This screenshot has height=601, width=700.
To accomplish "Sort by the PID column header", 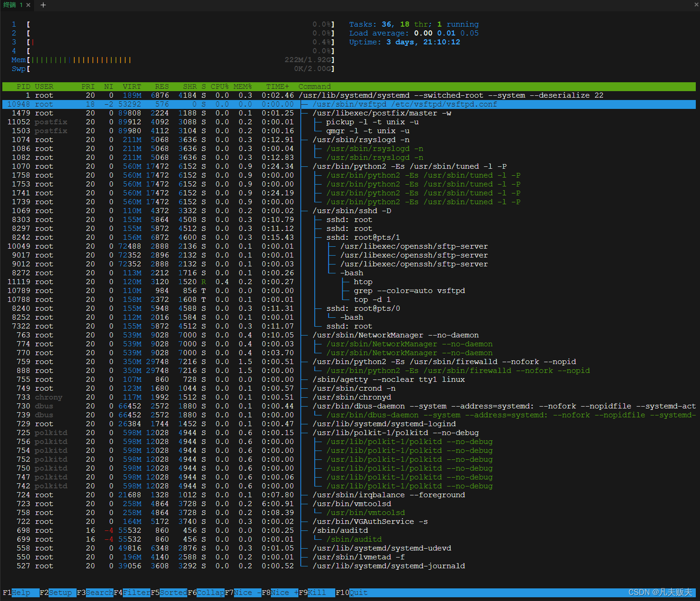I will coord(23,86).
